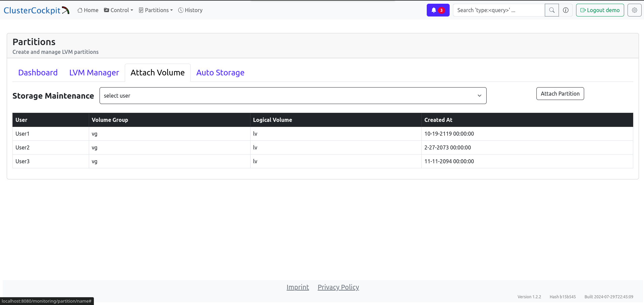Screen dimensions: 644x305
Task: Open the search info icon
Action: pyautogui.click(x=566, y=10)
